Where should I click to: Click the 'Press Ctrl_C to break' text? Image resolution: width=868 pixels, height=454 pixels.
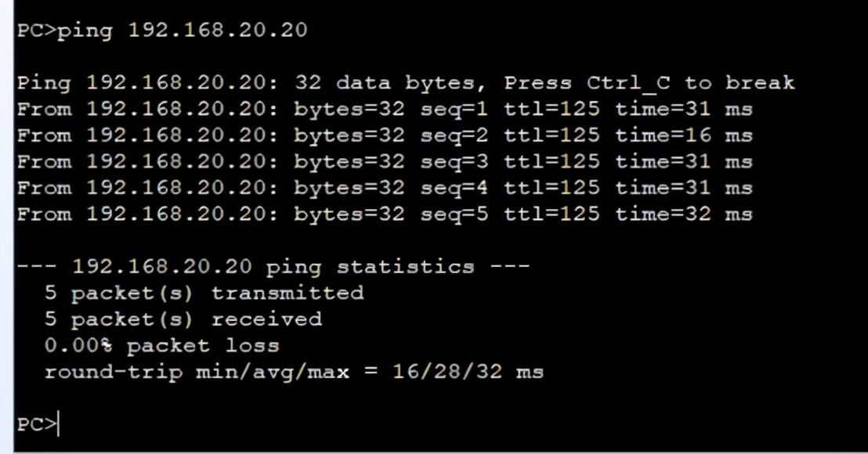[649, 83]
